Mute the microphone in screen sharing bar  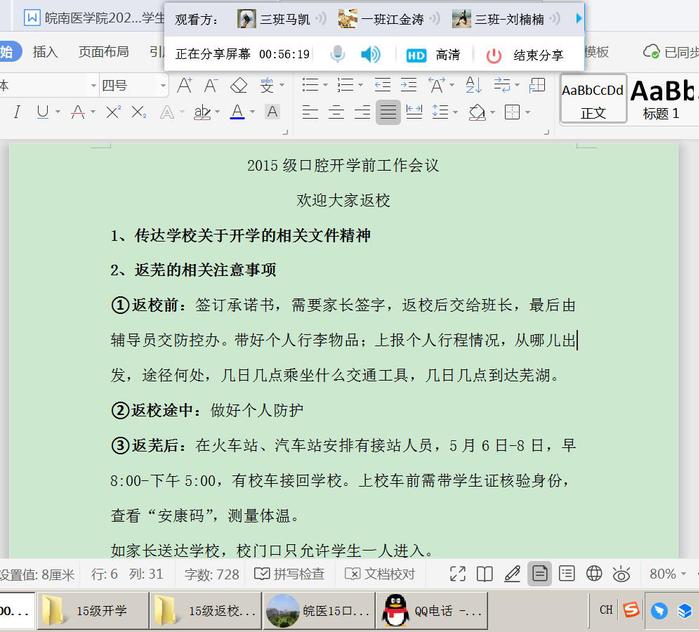tap(338, 55)
